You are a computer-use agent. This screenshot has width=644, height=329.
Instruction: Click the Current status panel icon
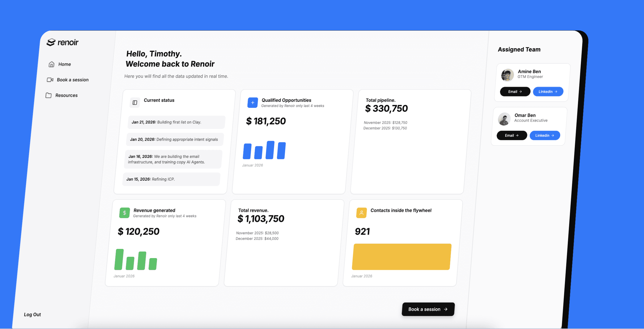pyautogui.click(x=135, y=103)
